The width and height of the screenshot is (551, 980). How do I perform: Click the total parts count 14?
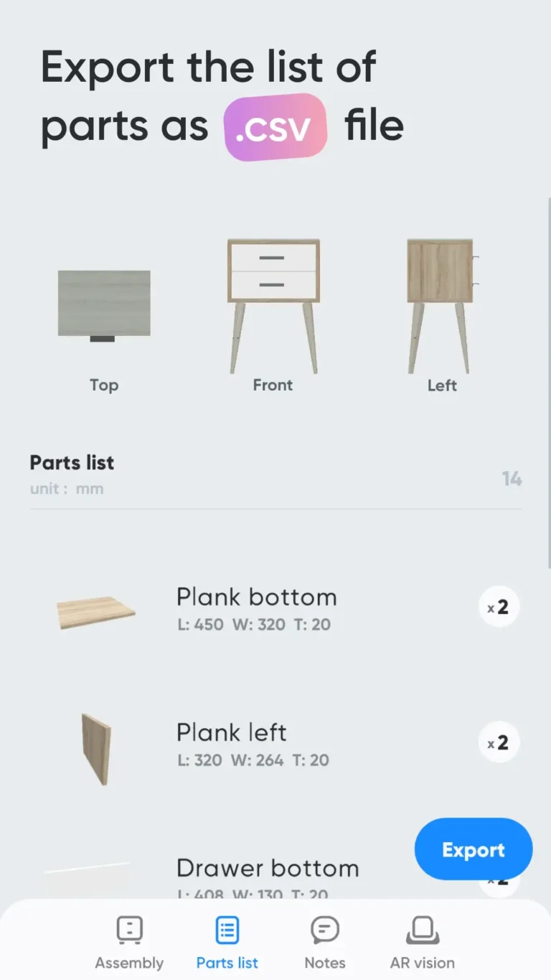click(512, 479)
